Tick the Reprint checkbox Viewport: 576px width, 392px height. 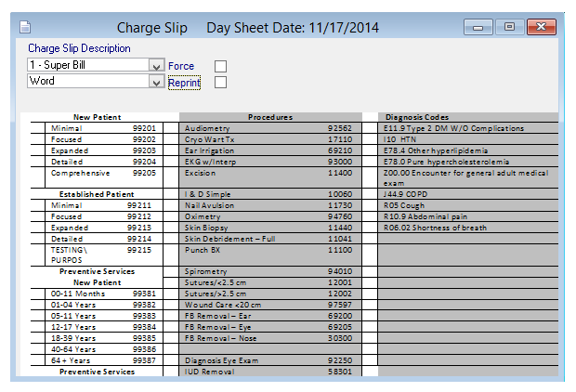221,83
